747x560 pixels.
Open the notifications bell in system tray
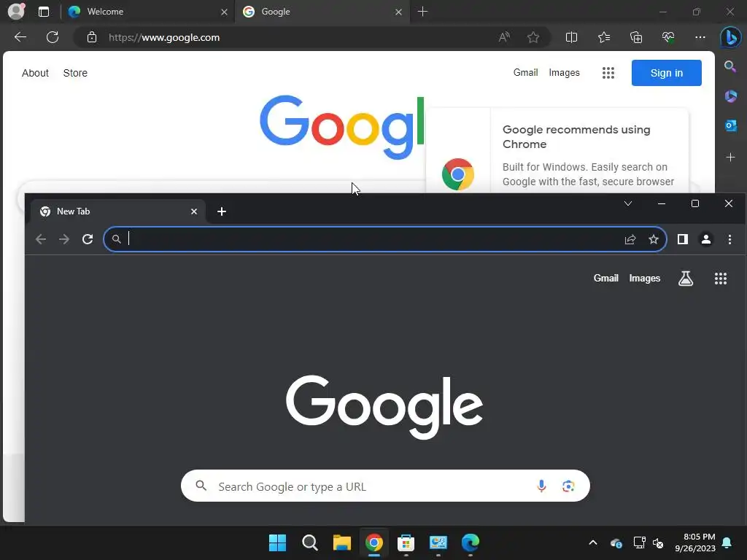pyautogui.click(x=727, y=542)
